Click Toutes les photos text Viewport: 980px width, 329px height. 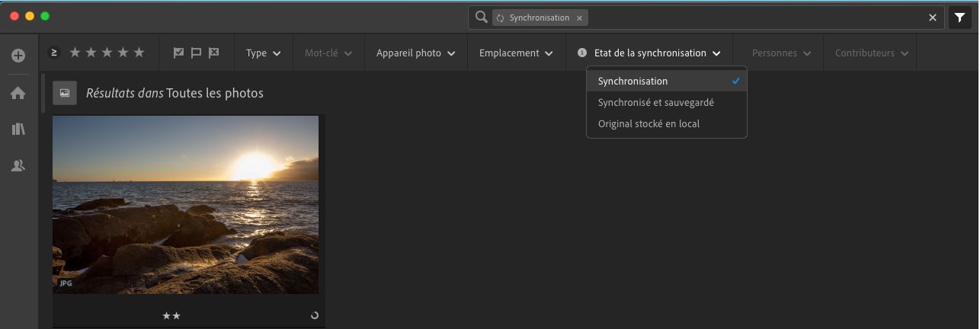pos(215,93)
